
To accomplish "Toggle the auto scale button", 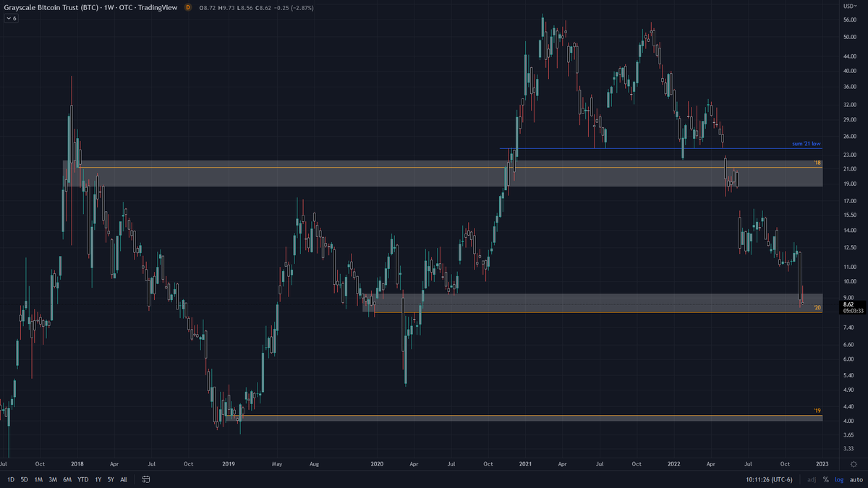I will (x=856, y=479).
